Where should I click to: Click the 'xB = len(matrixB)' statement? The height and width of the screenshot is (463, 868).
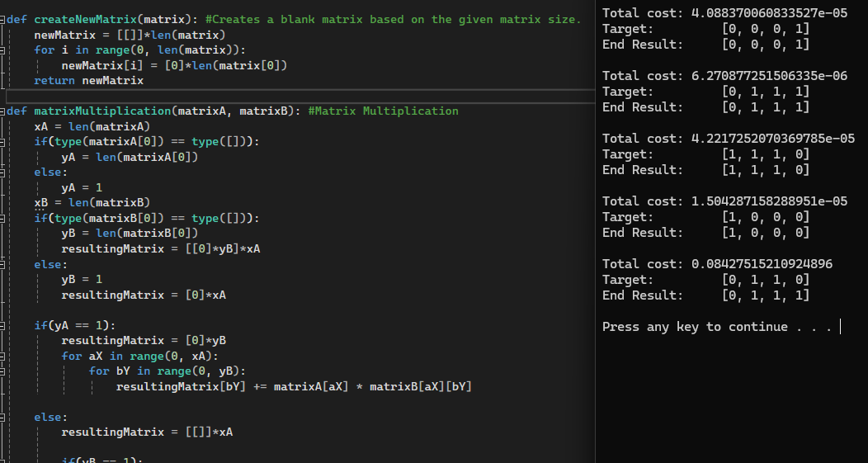81,203
